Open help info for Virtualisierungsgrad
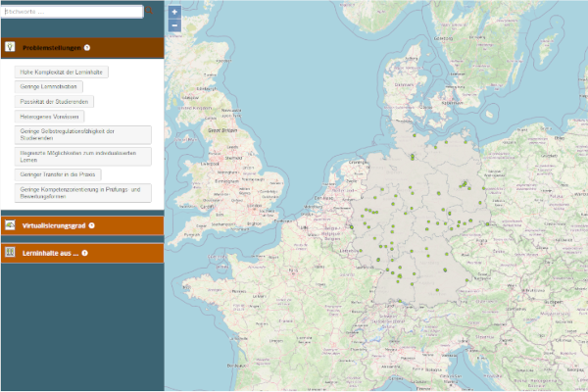588x392 pixels. [x=91, y=225]
